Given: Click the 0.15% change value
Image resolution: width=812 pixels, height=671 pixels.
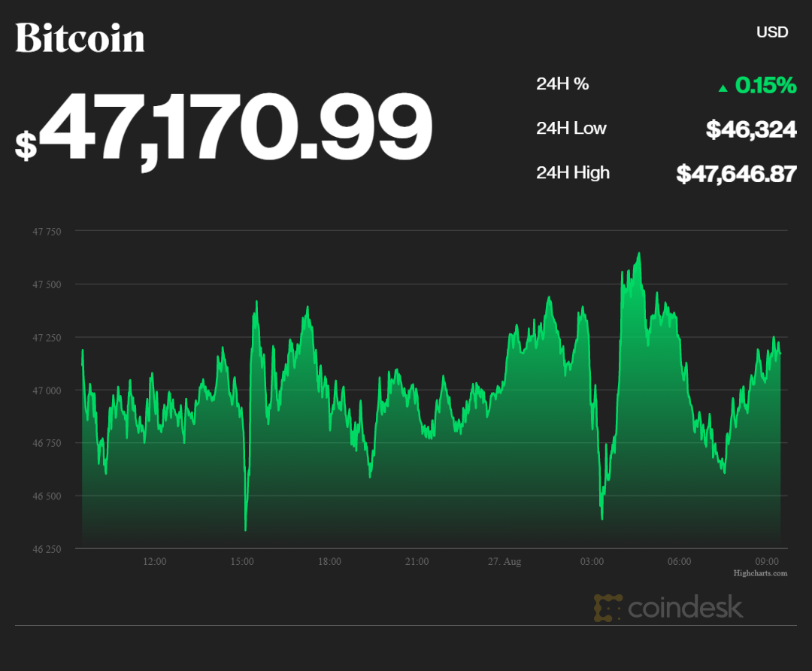Looking at the screenshot, I should (765, 86).
